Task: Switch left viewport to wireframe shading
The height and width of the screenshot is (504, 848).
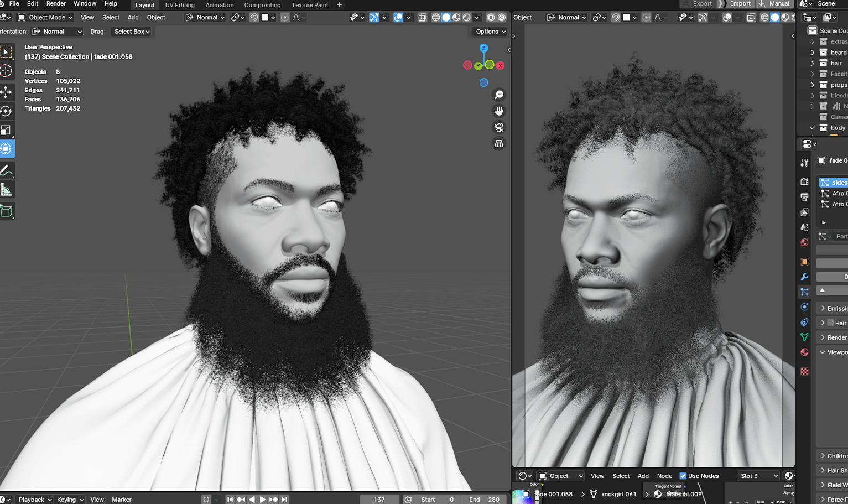Action: (x=436, y=18)
